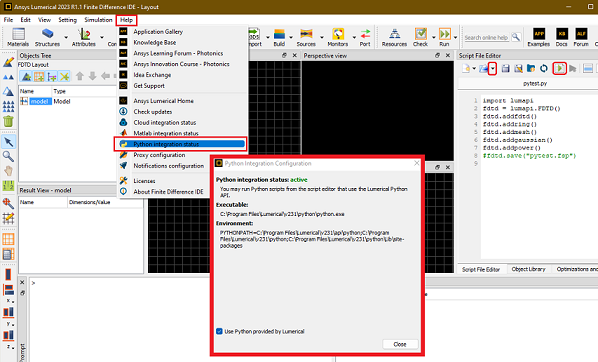The height and width of the screenshot is (362, 598).
Task: Open dropdown arrow next to Structures
Action: (x=66, y=37)
